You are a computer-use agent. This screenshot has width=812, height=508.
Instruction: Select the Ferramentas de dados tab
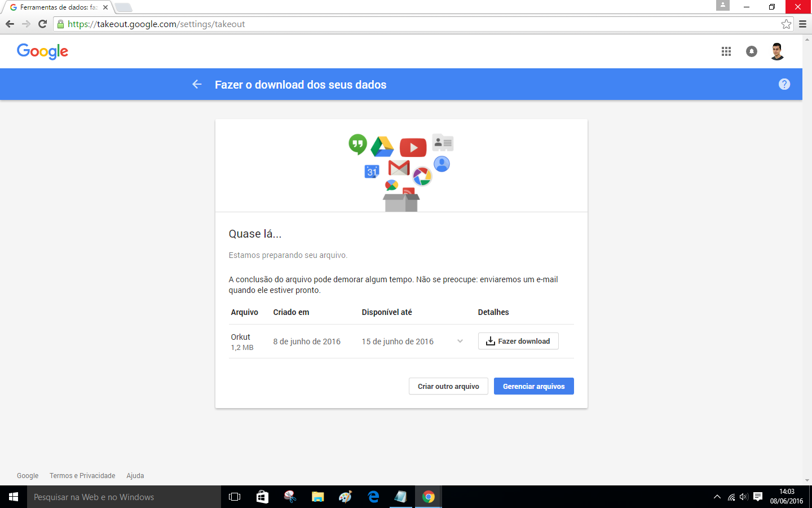coord(56,7)
